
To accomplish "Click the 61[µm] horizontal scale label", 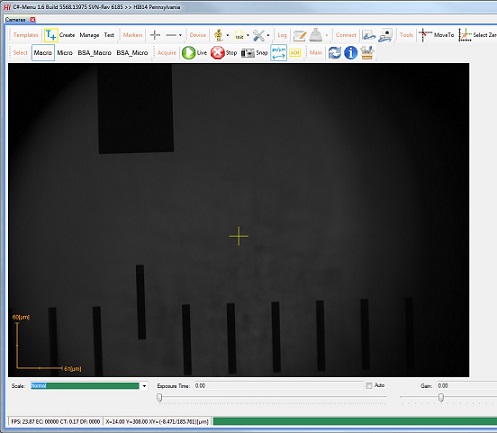I will [73, 369].
